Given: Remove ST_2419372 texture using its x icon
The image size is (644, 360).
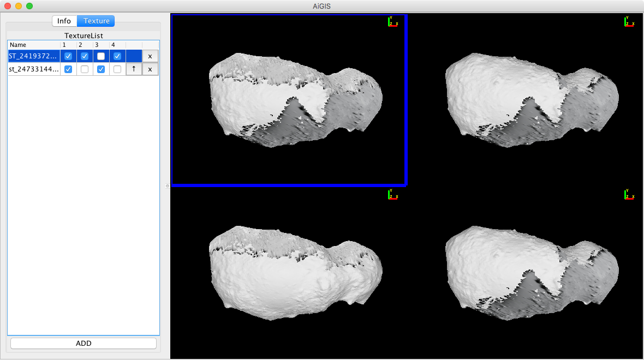Looking at the screenshot, I should point(150,56).
